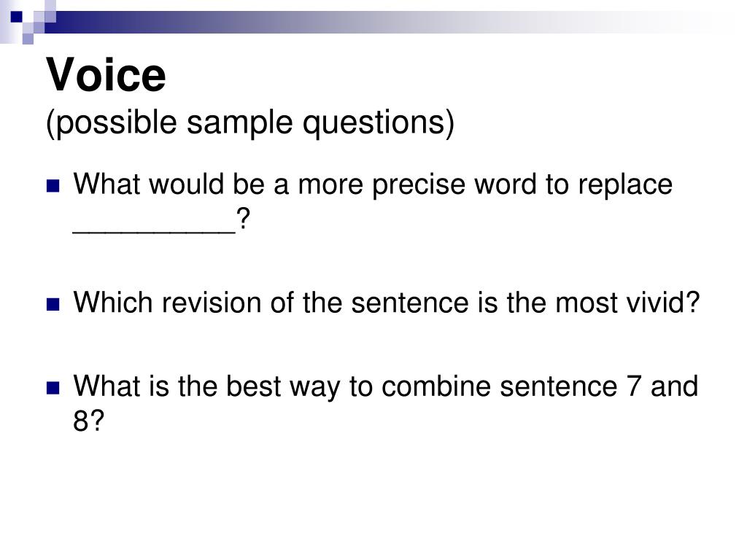This screenshot has width=747, height=560.
Task: Click the second blue square bullet
Action: (x=53, y=304)
